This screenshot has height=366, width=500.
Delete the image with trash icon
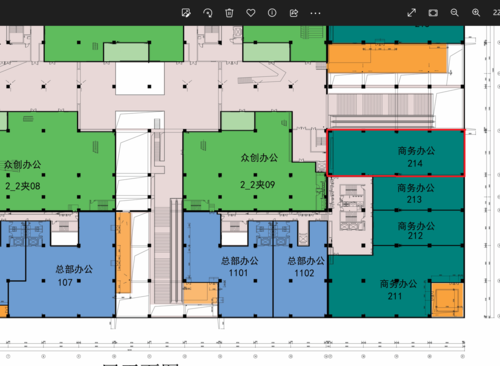coord(229,13)
